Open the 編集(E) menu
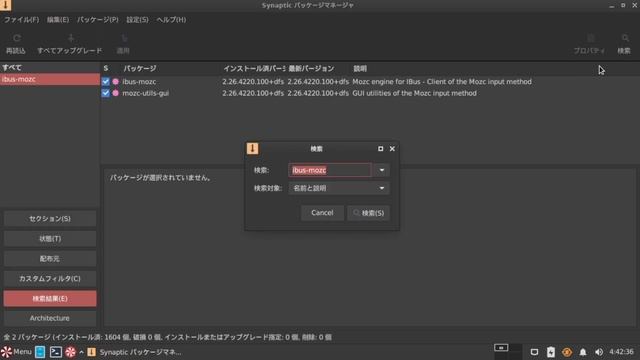Image resolution: width=640 pixels, height=360 pixels. (58, 20)
